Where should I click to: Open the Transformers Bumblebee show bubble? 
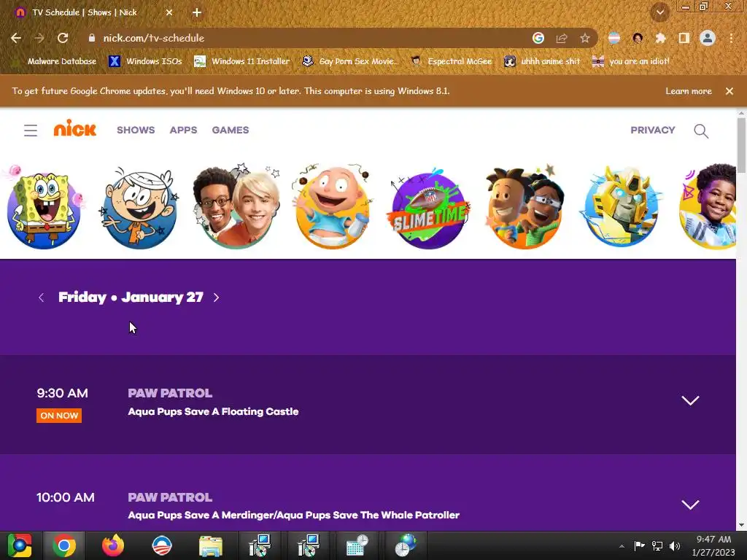[621, 206]
